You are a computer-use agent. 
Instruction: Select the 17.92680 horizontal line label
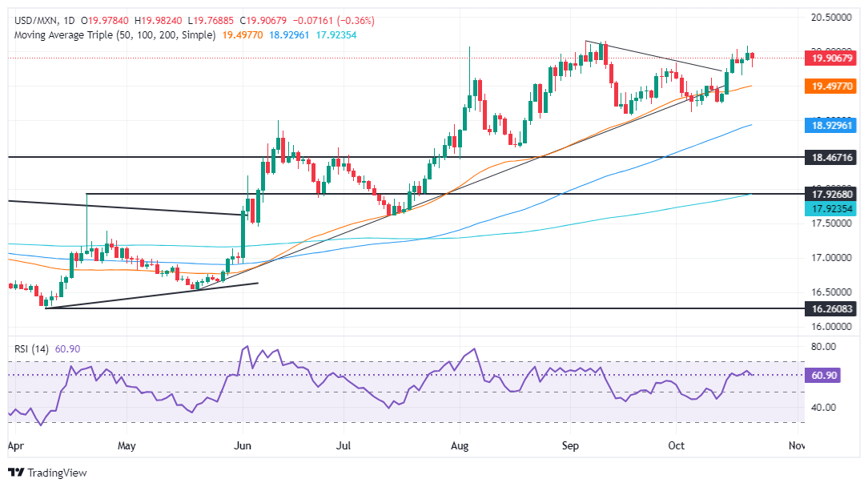pos(831,194)
